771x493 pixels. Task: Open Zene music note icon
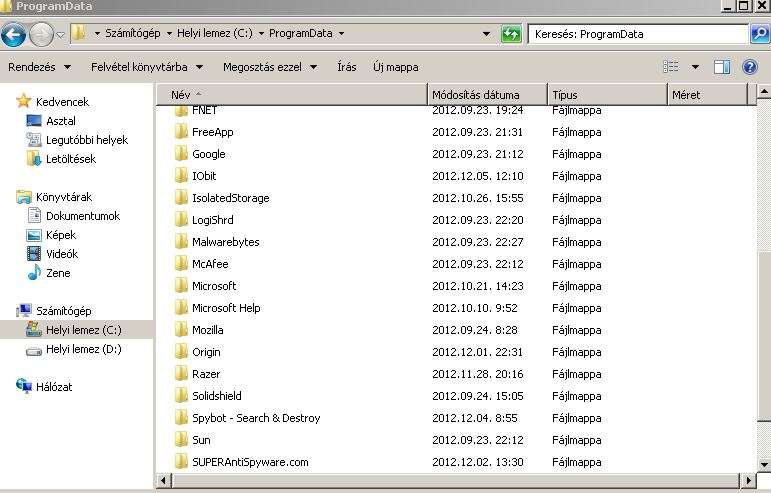[34, 272]
